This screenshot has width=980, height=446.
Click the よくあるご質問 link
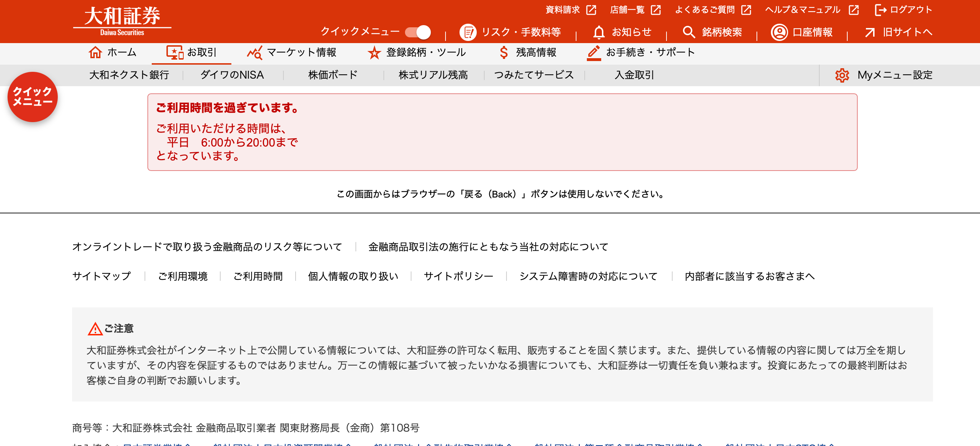pos(705,10)
